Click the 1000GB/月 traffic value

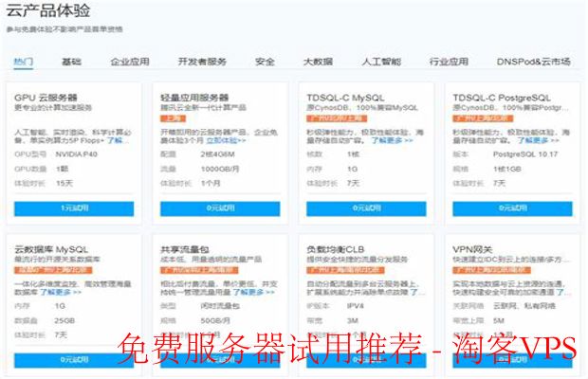(x=220, y=169)
